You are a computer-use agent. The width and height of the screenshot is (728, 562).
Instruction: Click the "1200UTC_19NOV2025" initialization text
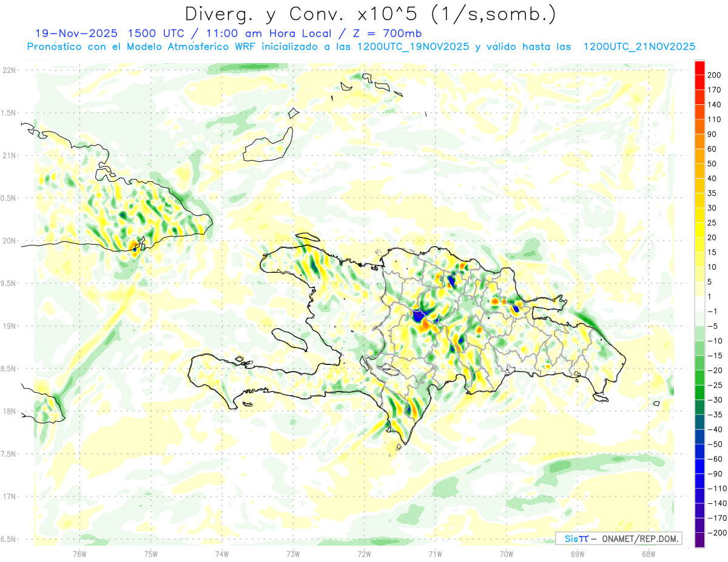coord(413,47)
